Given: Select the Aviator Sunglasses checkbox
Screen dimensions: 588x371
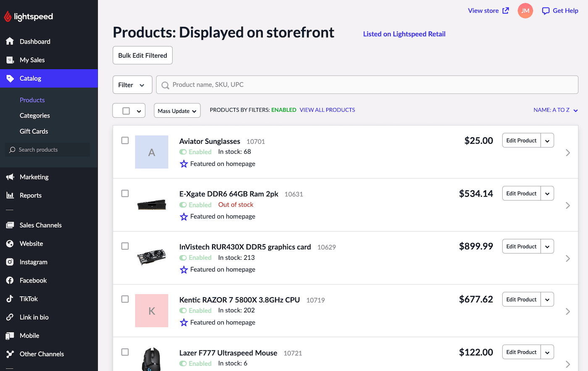Looking at the screenshot, I should click(x=125, y=141).
